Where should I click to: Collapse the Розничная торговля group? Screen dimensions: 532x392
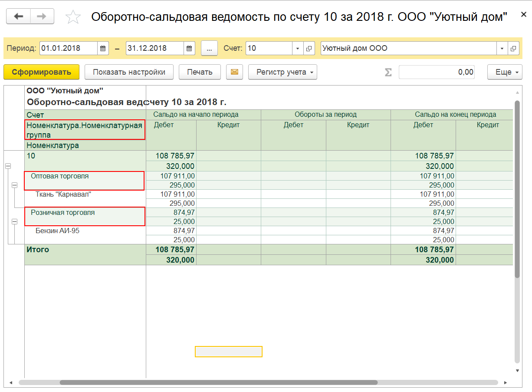click(x=14, y=221)
